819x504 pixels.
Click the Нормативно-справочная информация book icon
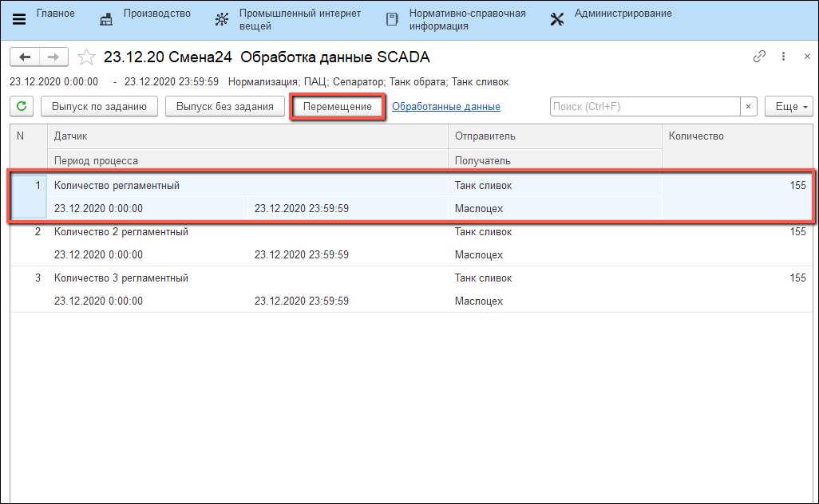click(391, 19)
